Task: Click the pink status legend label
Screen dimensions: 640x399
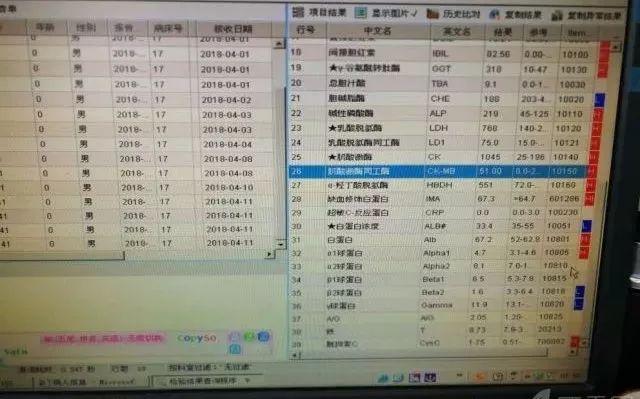Action: [103, 339]
